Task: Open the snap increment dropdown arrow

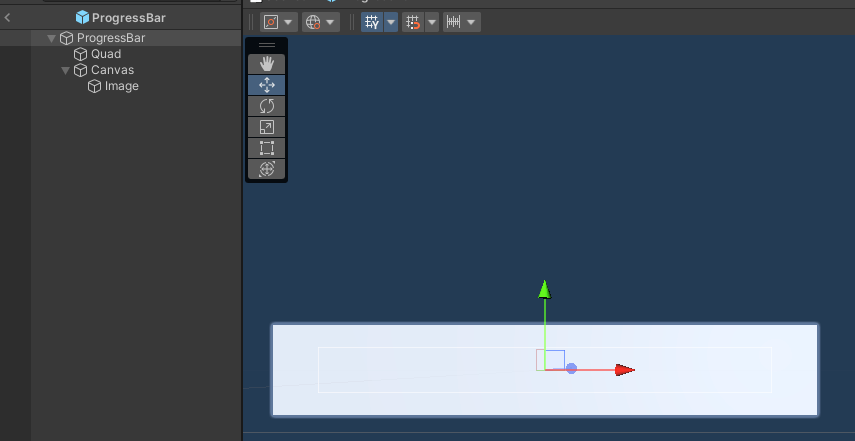Action: pyautogui.click(x=471, y=22)
